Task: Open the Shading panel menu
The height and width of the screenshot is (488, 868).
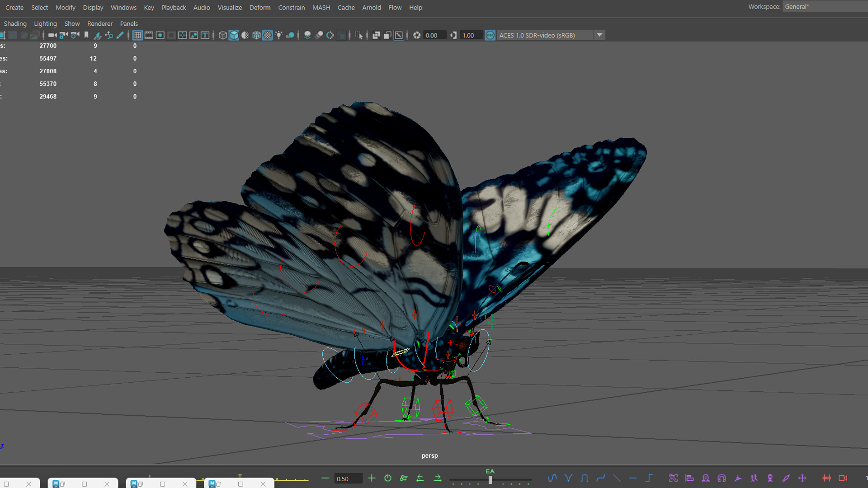Action: click(15, 23)
